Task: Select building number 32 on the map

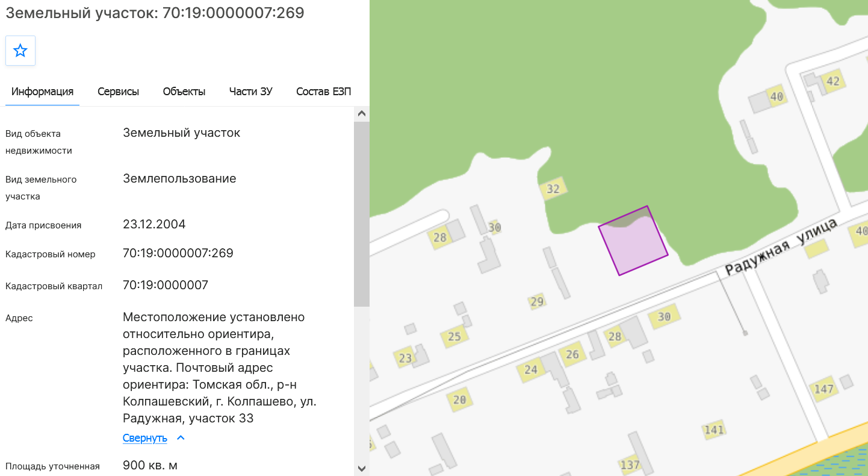Action: point(553,189)
